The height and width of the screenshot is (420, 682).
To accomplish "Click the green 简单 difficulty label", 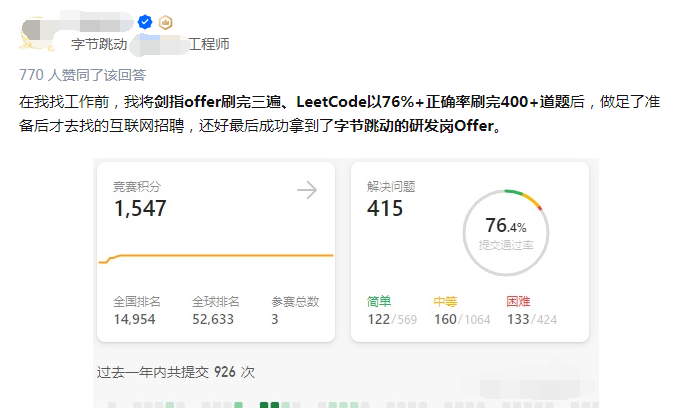I will 379,301.
